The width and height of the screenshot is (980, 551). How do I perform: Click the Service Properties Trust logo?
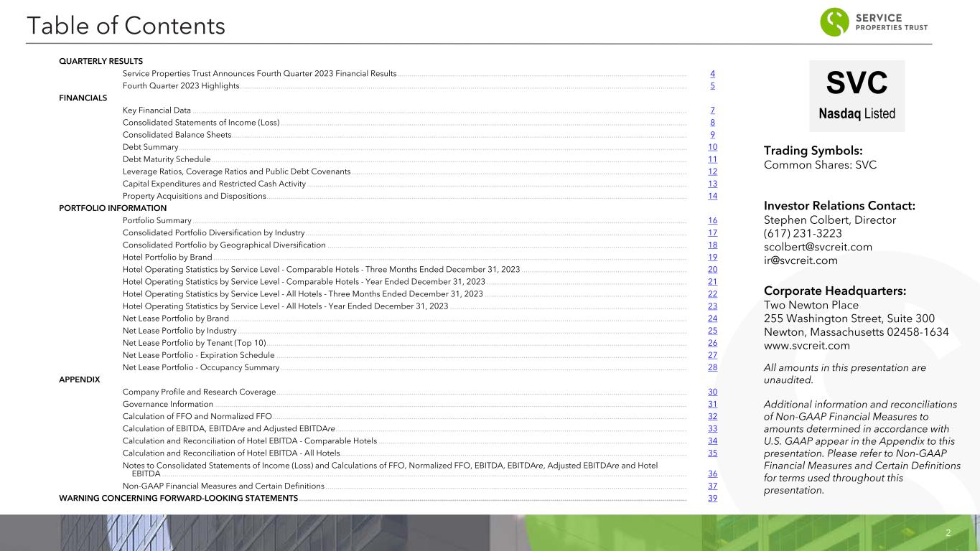pyautogui.click(x=874, y=22)
